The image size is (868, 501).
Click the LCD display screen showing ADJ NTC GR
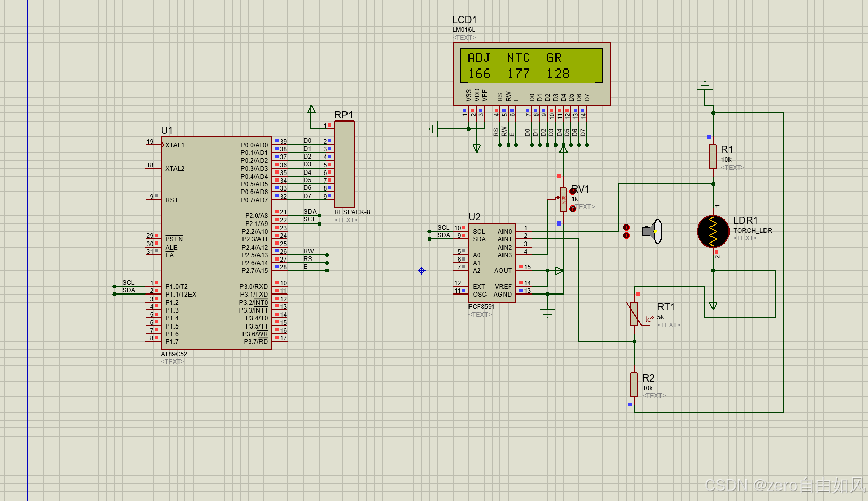point(531,65)
